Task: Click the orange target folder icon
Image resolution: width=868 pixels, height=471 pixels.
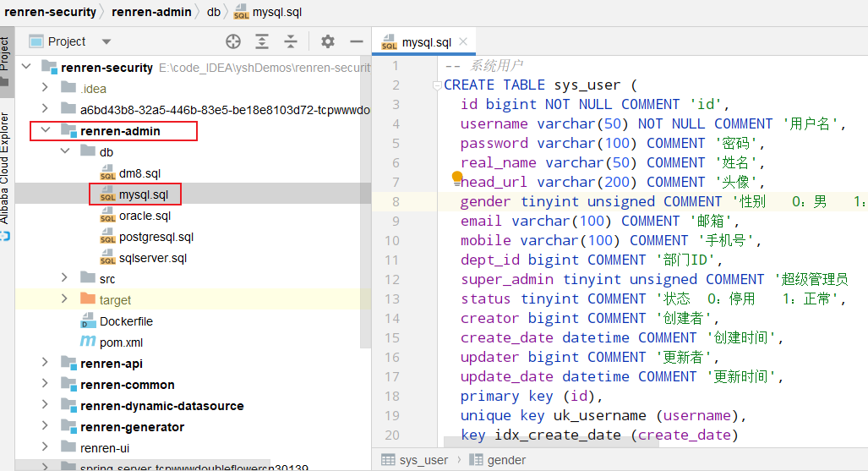Action: (87, 298)
